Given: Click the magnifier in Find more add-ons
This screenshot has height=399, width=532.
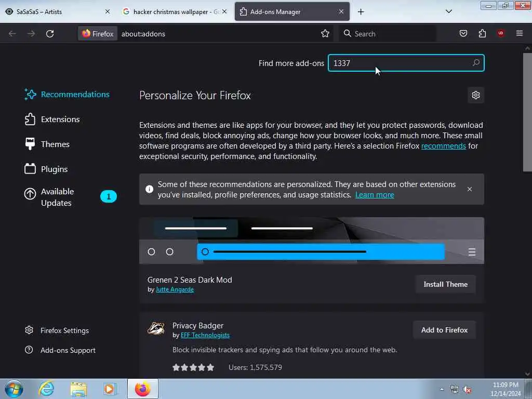Looking at the screenshot, I should 476,63.
